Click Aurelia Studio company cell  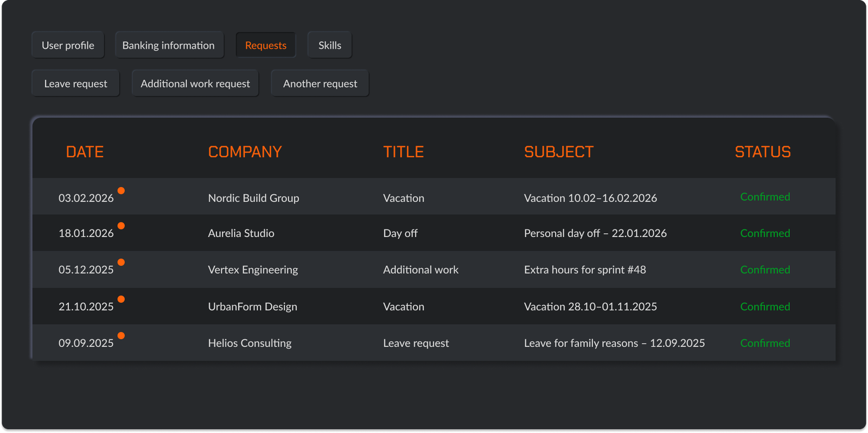tap(241, 233)
